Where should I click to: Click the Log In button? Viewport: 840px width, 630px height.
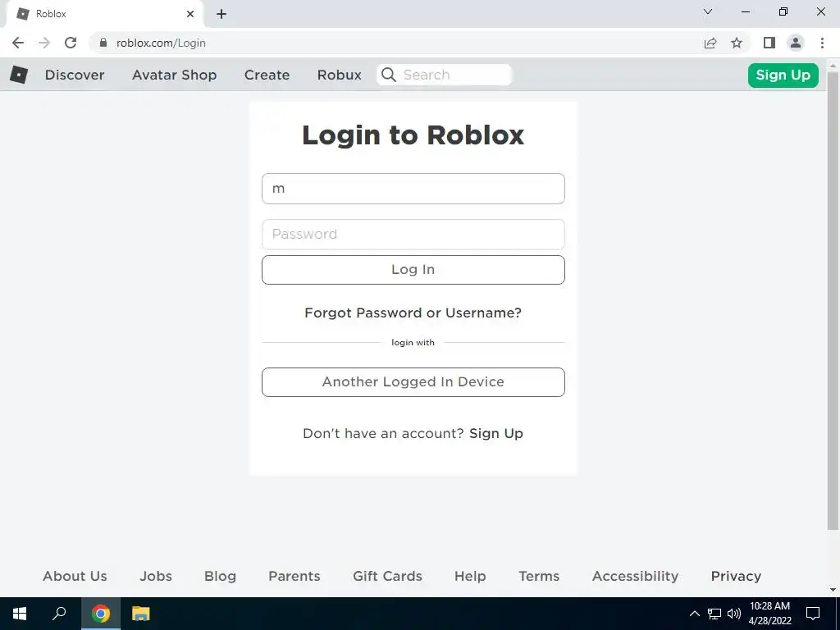tap(413, 269)
